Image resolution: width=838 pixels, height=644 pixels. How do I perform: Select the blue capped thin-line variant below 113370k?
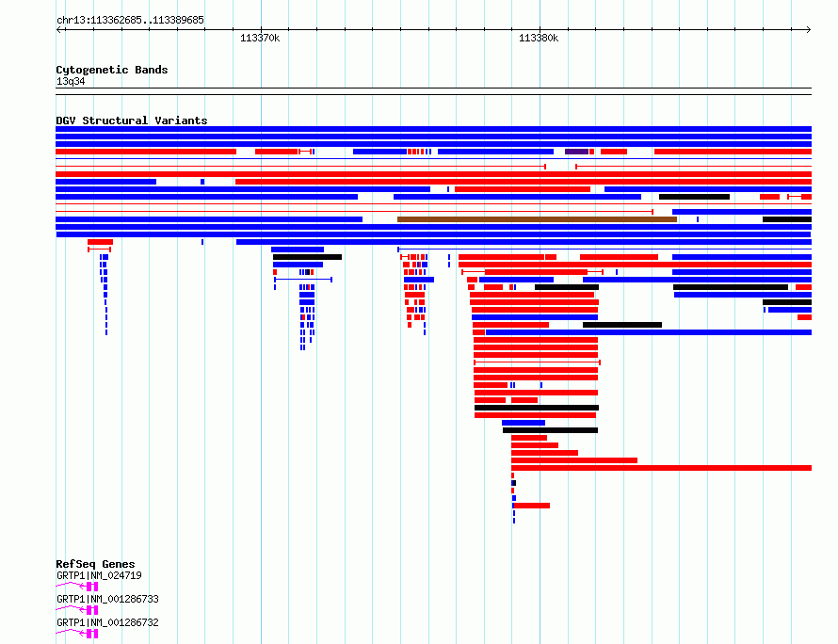click(303, 280)
